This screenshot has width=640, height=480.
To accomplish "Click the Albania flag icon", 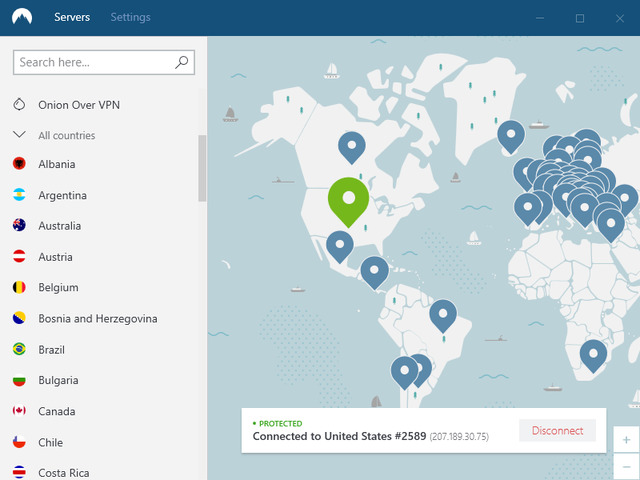I will 19,164.
